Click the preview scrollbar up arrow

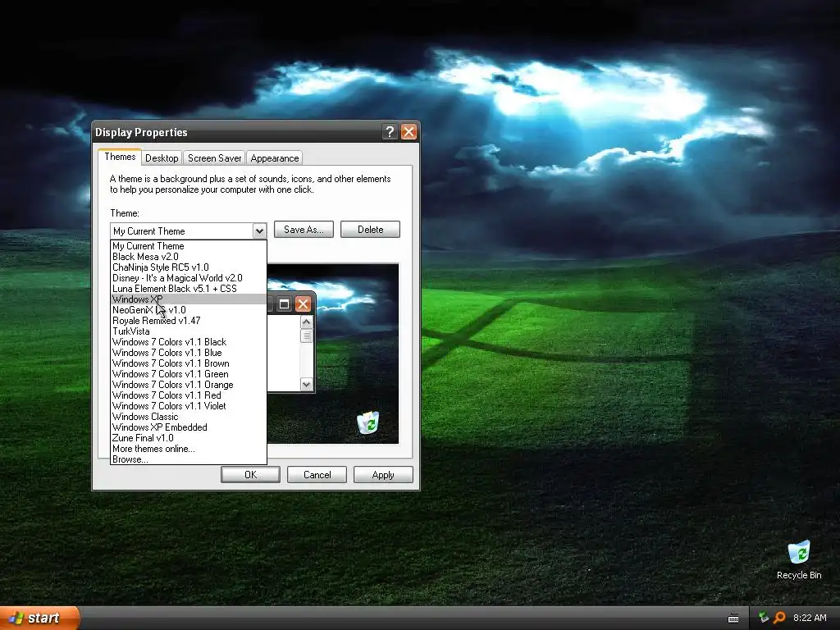click(307, 322)
